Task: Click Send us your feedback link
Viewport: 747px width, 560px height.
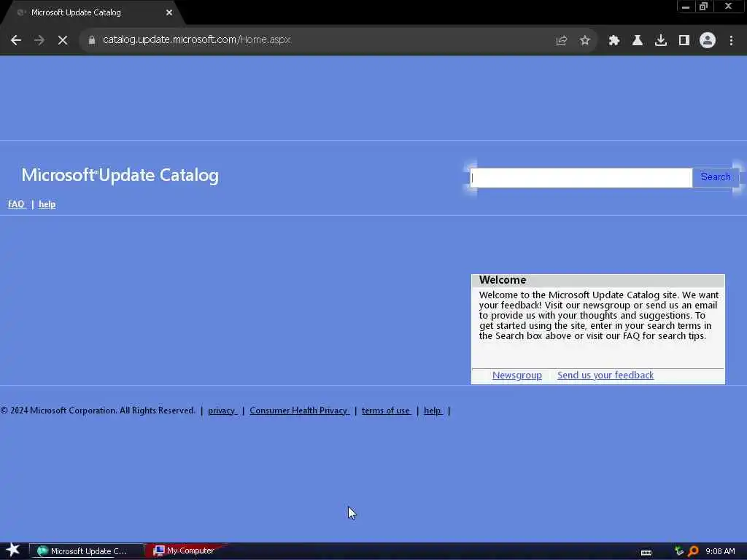Action: coord(605,376)
